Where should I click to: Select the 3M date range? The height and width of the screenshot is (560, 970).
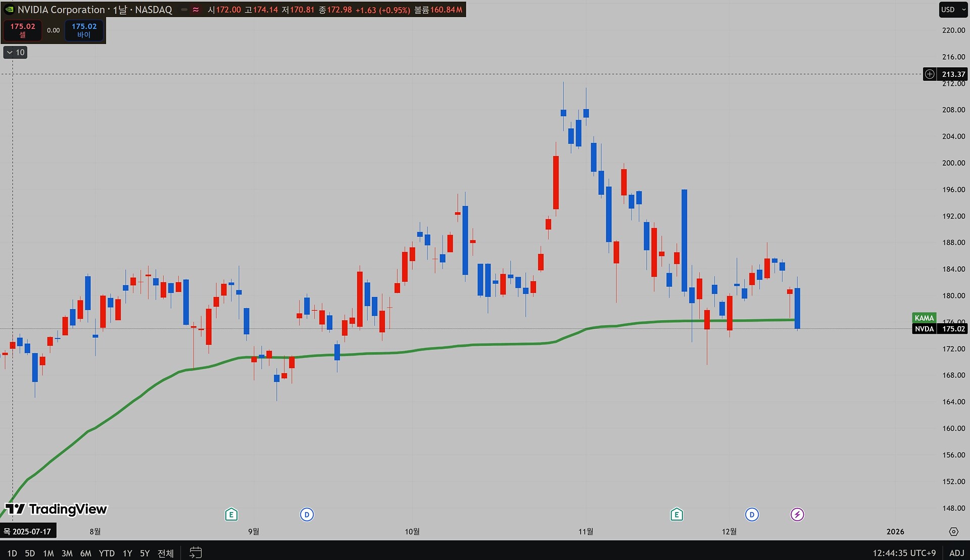tap(67, 553)
